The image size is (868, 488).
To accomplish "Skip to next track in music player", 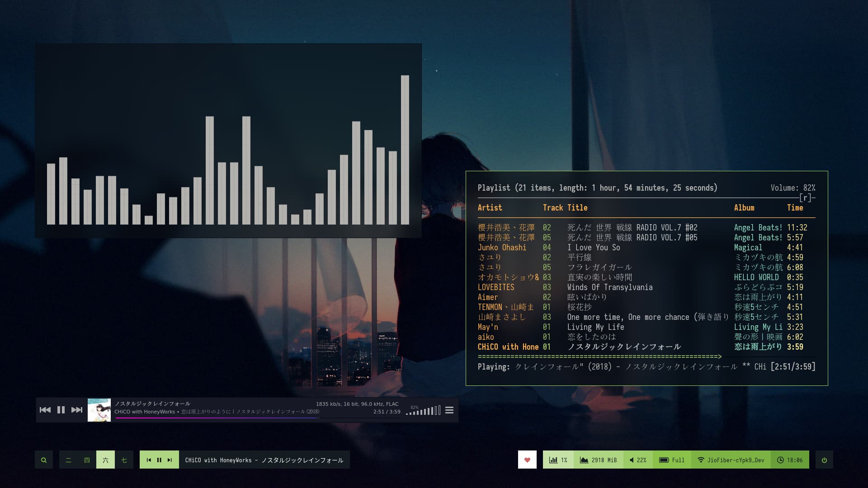I will (77, 410).
